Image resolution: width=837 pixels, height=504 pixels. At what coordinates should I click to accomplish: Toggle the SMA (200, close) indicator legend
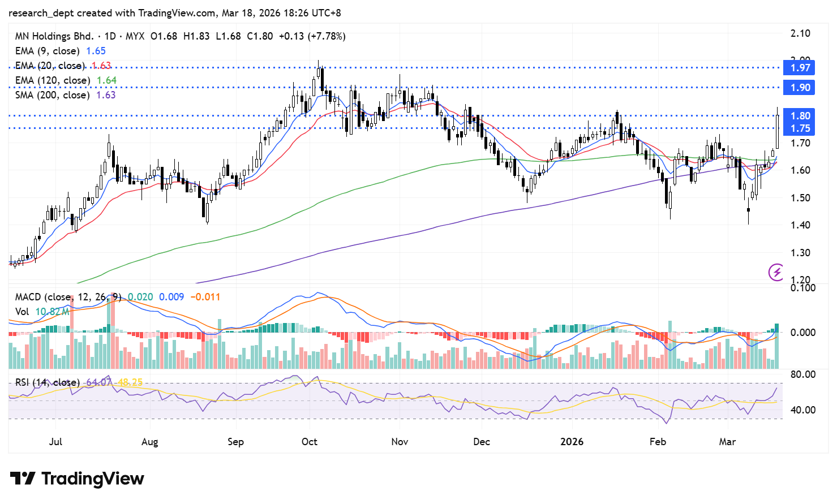coord(52,95)
